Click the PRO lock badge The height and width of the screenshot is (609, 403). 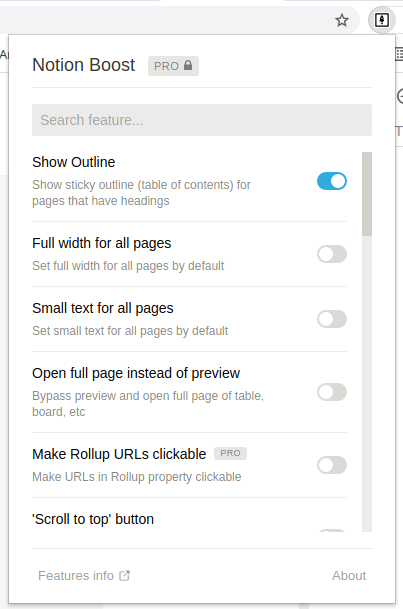tap(173, 66)
